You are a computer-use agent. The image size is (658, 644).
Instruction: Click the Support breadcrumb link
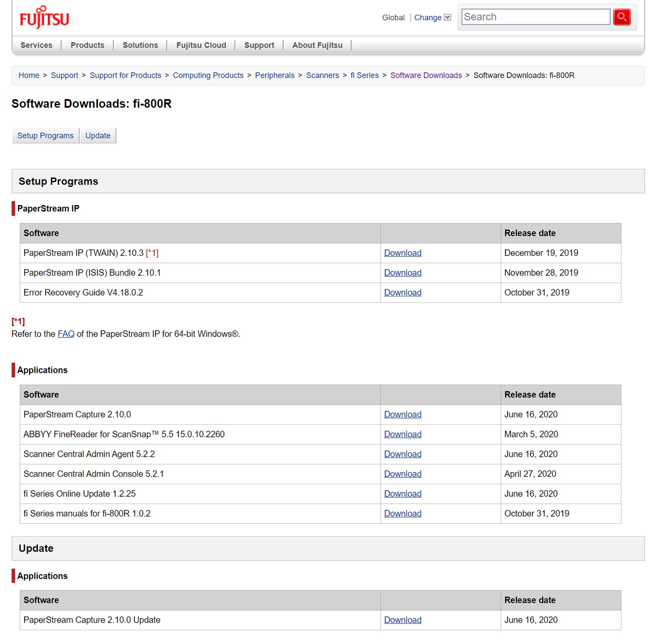[64, 75]
